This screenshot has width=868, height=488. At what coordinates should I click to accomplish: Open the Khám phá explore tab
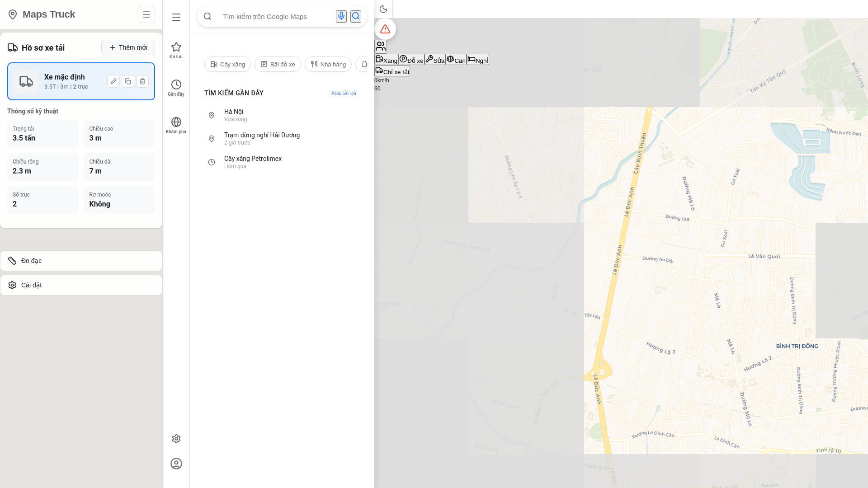(176, 125)
